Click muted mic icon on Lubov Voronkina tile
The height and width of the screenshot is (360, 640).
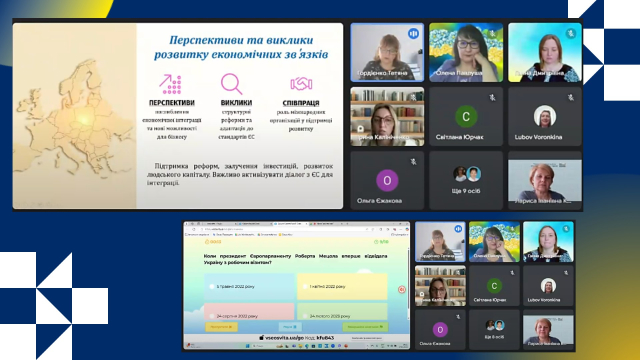[x=571, y=98]
